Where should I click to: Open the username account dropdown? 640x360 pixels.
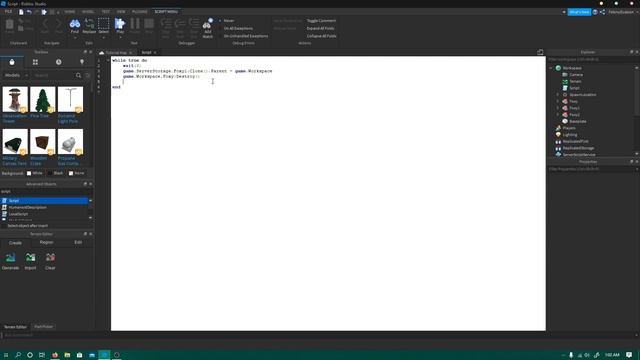622,12
